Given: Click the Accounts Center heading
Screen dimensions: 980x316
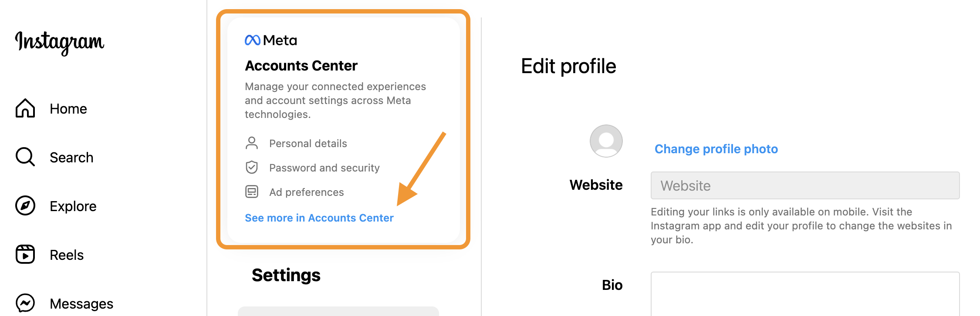Looking at the screenshot, I should 301,66.
